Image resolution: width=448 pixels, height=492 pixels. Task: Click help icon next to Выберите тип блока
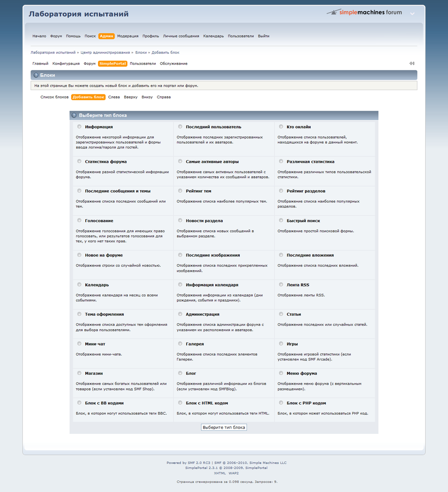coord(74,115)
